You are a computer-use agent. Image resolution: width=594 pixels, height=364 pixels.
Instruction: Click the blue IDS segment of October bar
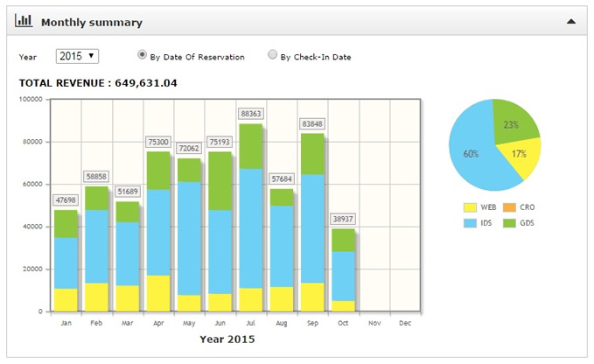pyautogui.click(x=343, y=276)
